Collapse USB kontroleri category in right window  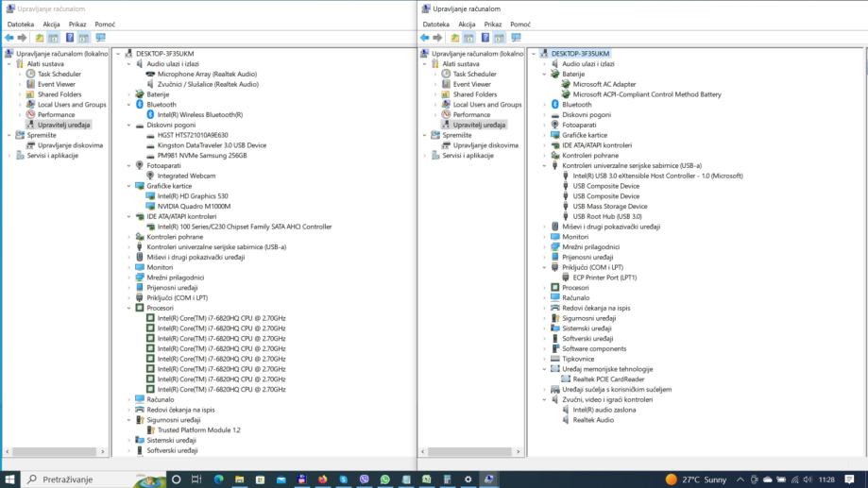pyautogui.click(x=545, y=165)
